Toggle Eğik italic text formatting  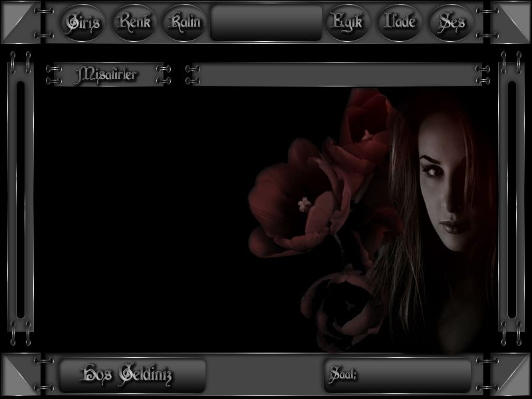(x=346, y=22)
